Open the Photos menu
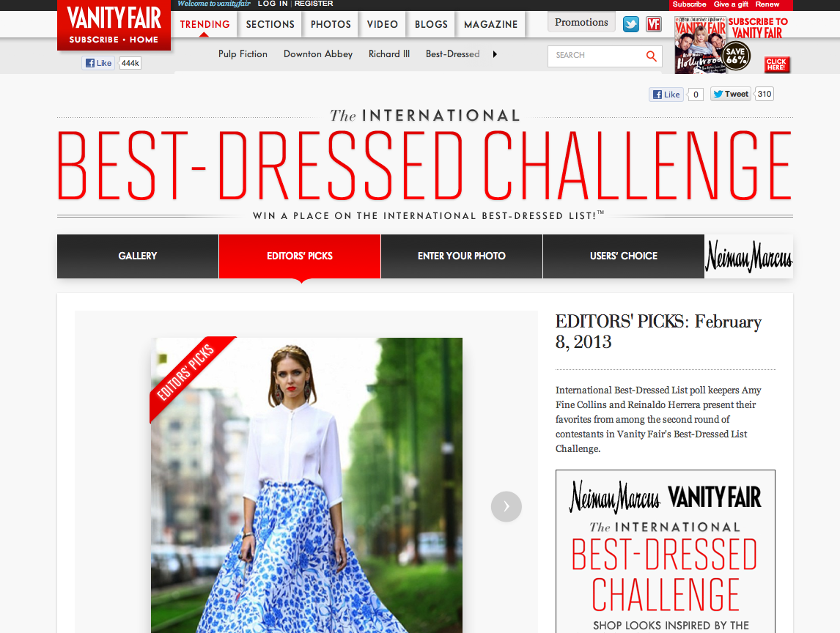The width and height of the screenshot is (840, 633). coord(331,24)
